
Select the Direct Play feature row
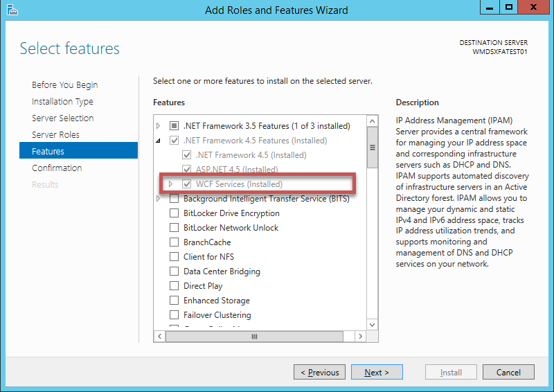click(x=203, y=286)
